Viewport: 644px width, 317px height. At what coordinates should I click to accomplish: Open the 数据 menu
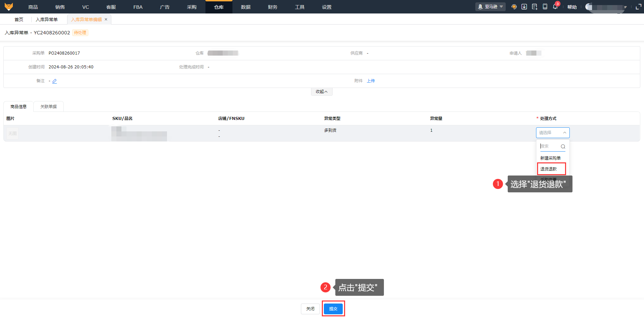click(x=246, y=7)
